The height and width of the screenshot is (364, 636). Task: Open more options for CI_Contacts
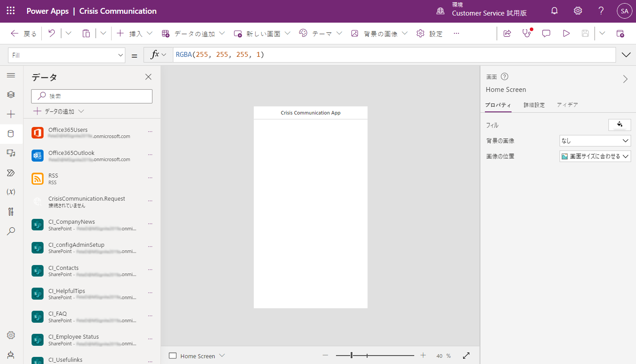[x=150, y=269]
